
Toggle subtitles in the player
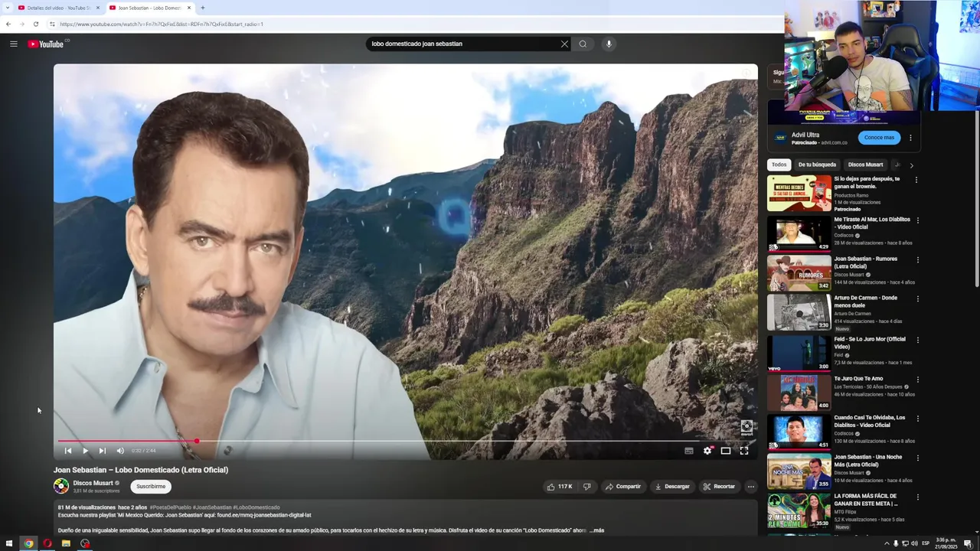pos(688,451)
